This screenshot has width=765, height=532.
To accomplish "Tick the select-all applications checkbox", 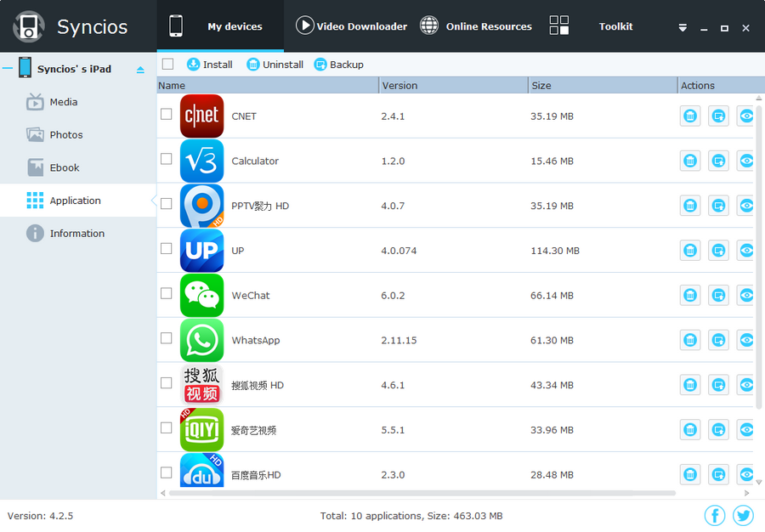I will (167, 65).
